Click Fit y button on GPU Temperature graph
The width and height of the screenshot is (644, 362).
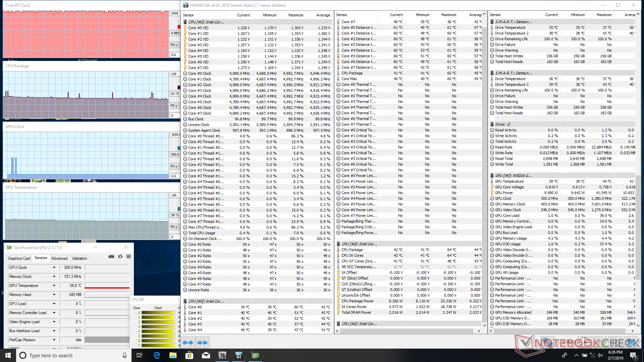tap(174, 227)
